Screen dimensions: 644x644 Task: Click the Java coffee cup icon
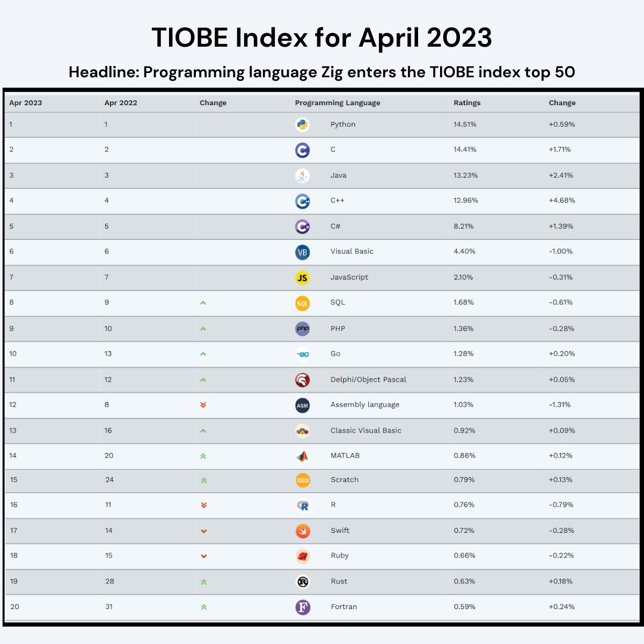tap(302, 175)
